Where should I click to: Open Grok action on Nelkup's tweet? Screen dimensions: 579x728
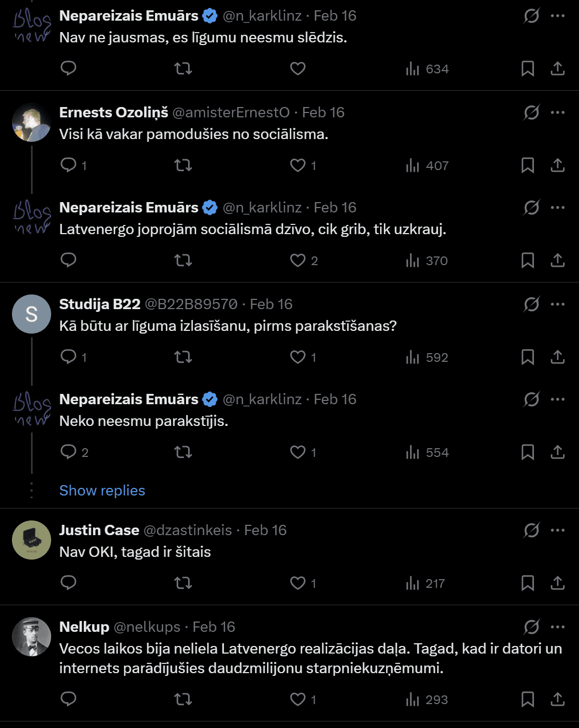(531, 627)
